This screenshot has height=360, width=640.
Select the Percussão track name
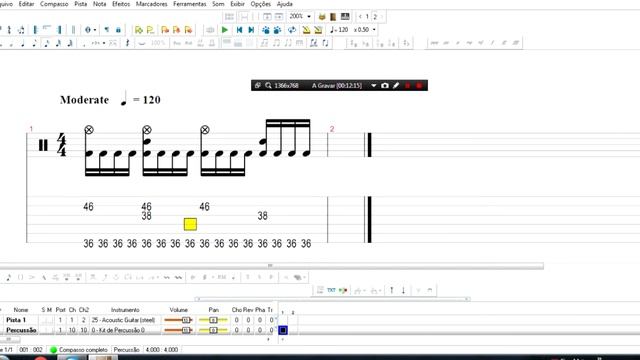[21, 330]
